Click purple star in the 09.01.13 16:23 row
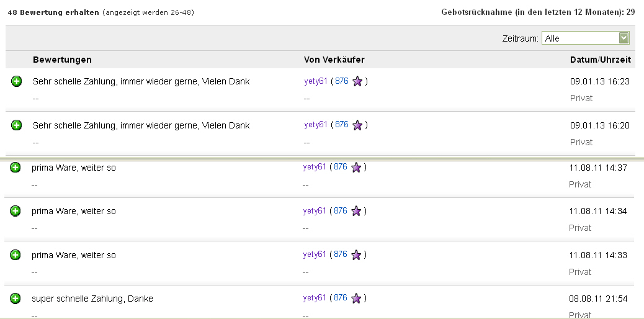 coord(357,81)
